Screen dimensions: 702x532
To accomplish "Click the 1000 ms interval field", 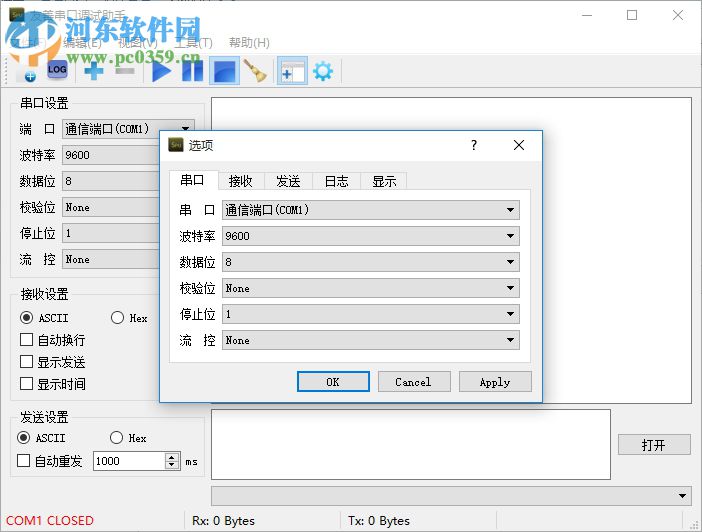I will click(x=129, y=461).
